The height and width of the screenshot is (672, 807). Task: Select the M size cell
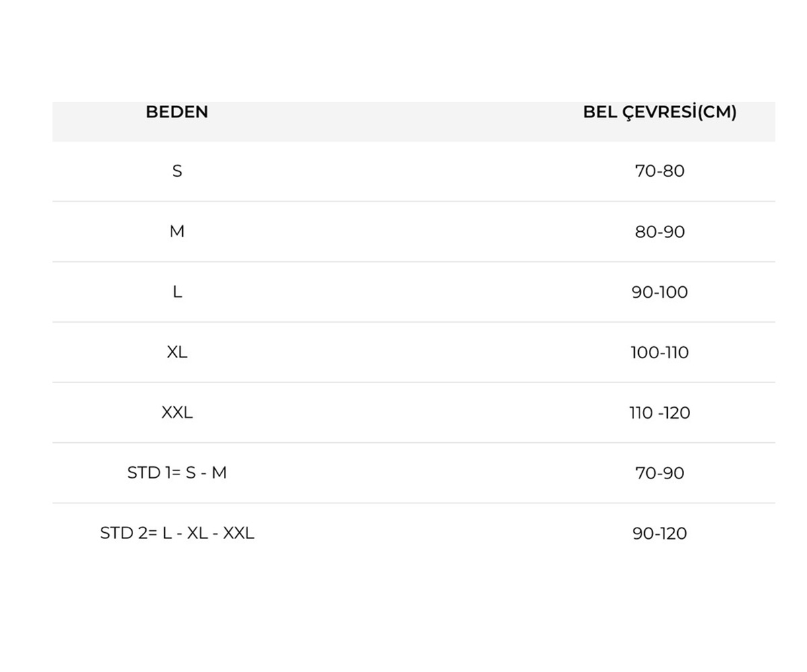pos(177,232)
